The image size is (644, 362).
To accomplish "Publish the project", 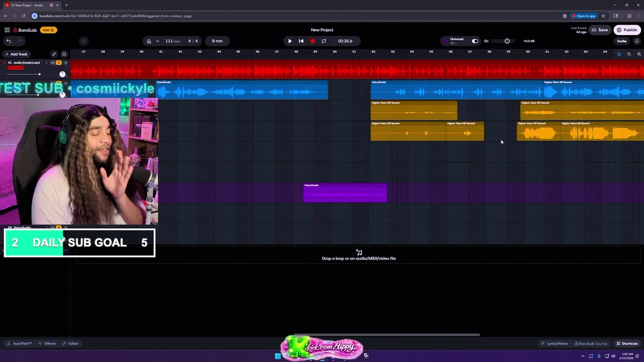I will click(627, 30).
